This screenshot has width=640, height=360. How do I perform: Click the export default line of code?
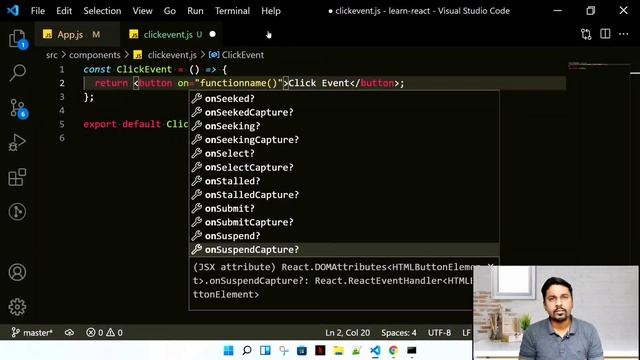136,124
